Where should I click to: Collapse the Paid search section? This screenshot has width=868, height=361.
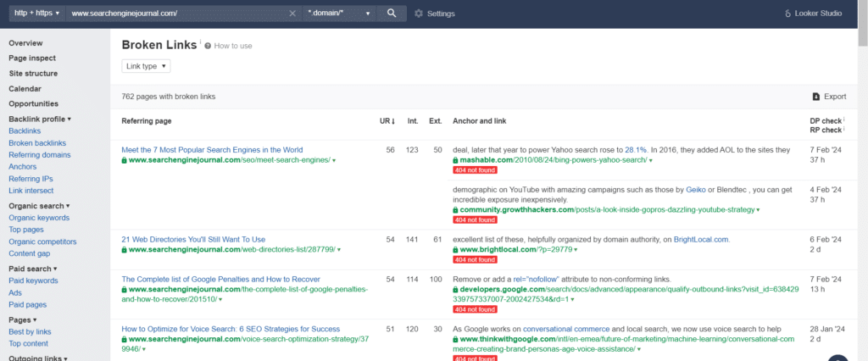pos(33,269)
